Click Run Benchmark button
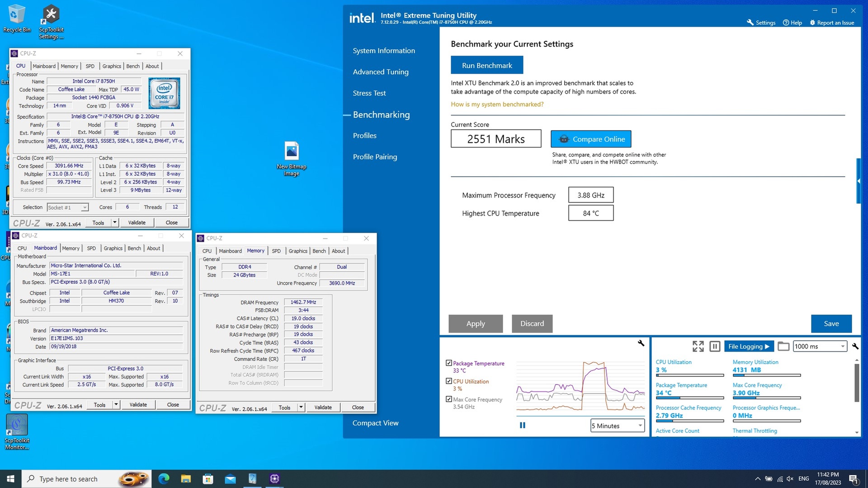868x488 pixels. 487,65
